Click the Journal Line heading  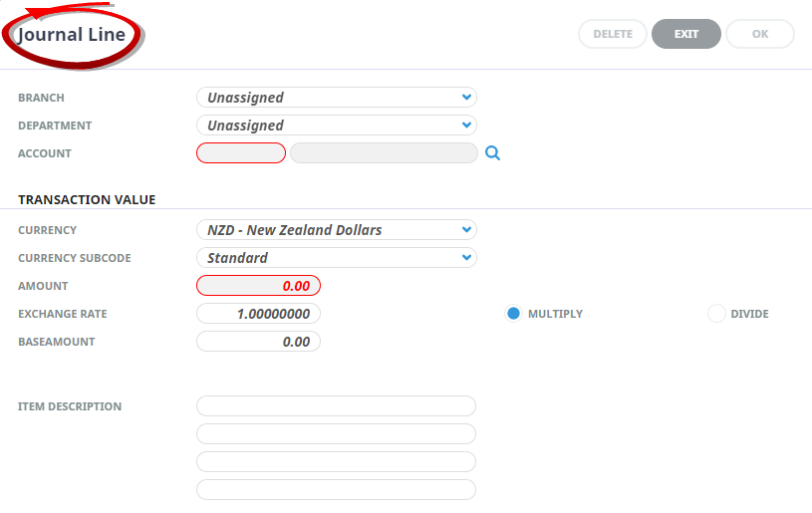tap(72, 35)
